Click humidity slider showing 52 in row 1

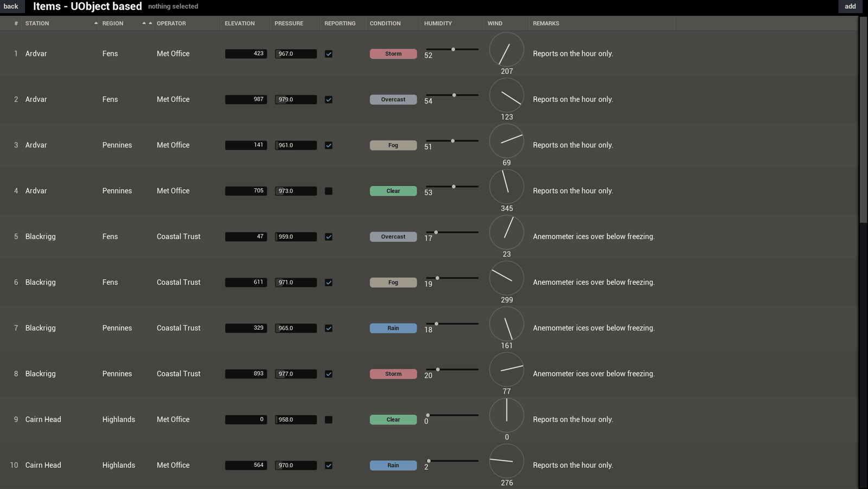click(x=452, y=49)
